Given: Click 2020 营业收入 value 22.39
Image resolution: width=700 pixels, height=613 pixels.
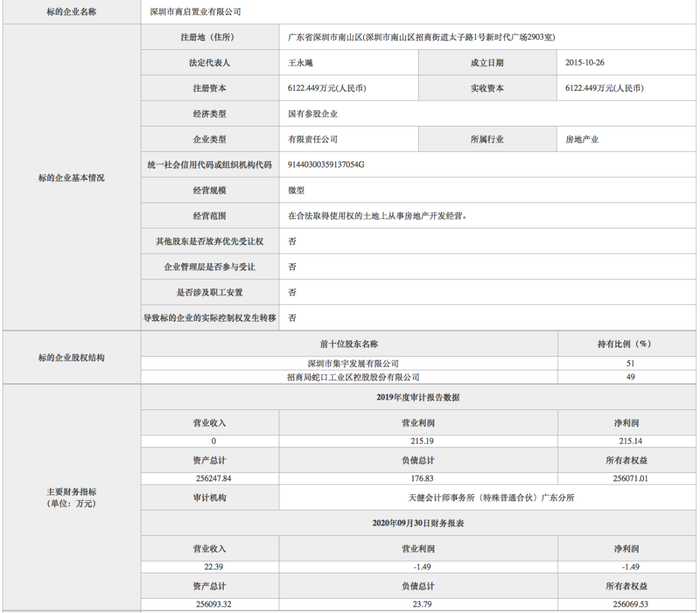Looking at the screenshot, I should coord(213,567).
